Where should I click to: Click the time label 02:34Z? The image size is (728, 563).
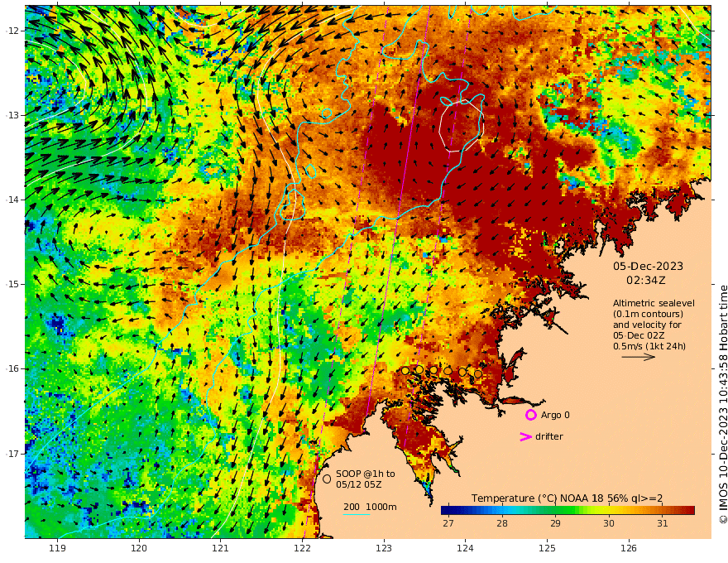pyautogui.click(x=646, y=281)
